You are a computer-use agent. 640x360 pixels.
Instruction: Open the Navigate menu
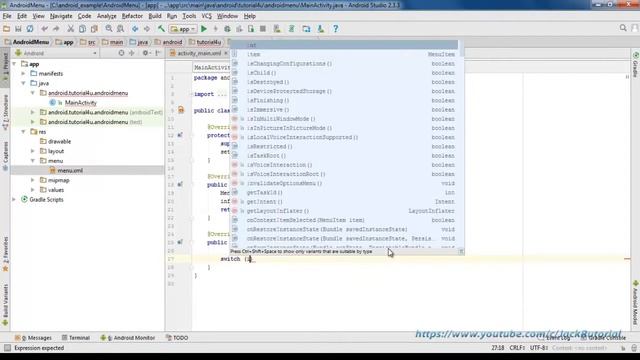(x=61, y=16)
